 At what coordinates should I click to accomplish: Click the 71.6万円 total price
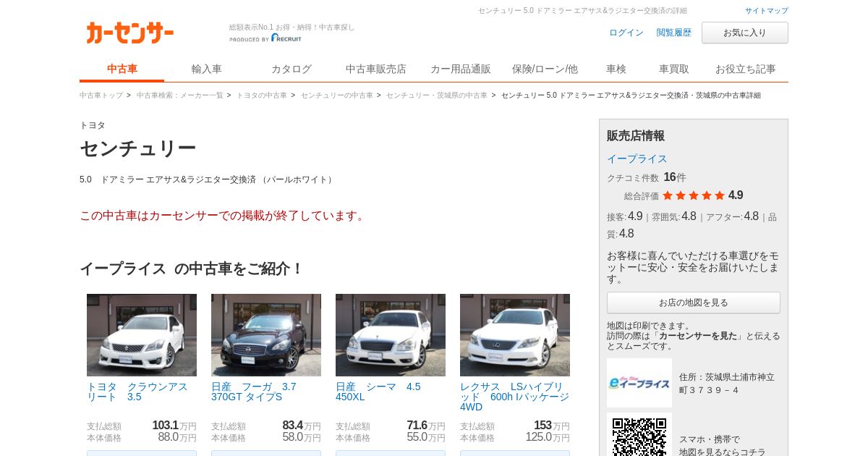(426, 426)
